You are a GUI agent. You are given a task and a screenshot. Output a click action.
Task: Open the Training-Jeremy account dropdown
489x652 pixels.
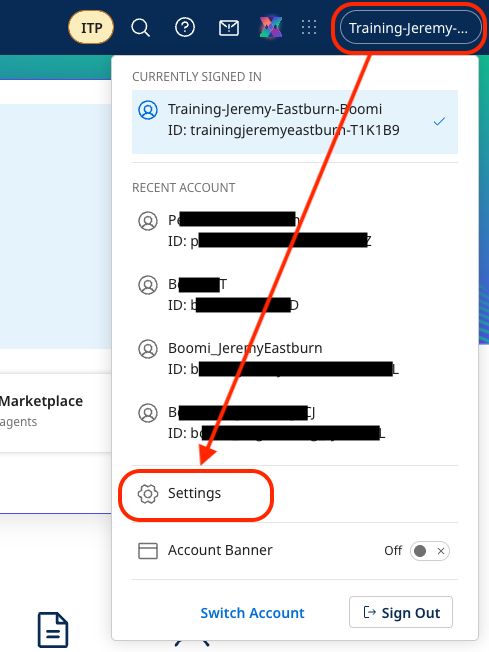[x=410, y=28]
